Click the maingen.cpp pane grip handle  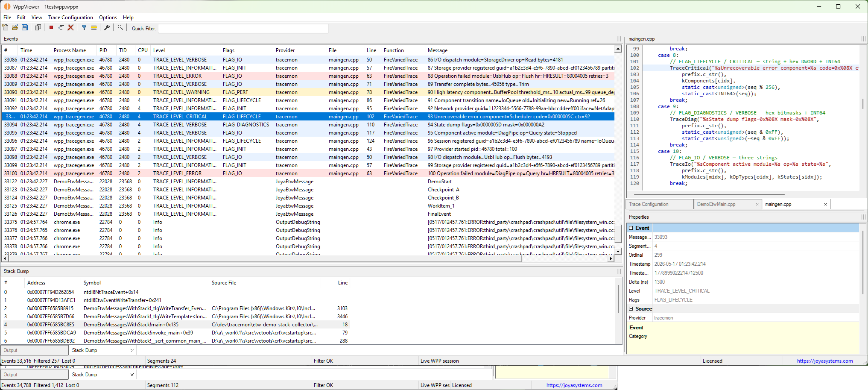click(x=863, y=39)
